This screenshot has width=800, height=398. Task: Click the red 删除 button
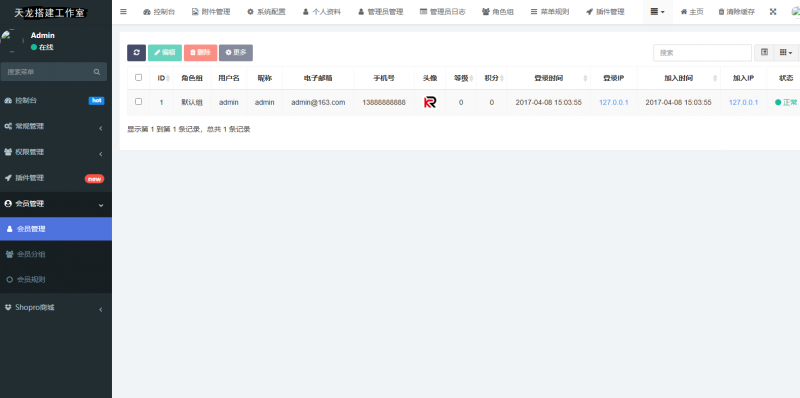(201, 53)
